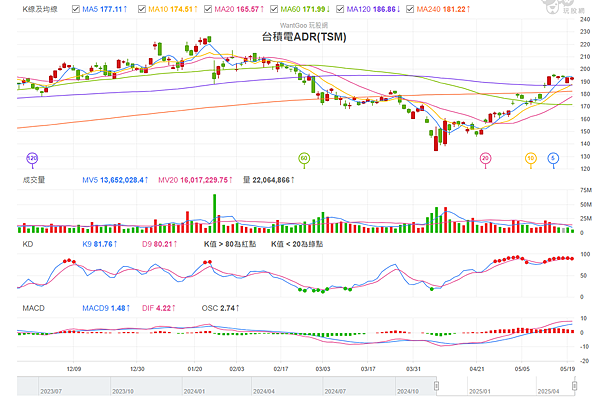Click the blue 5 MA marker pin

[x=553, y=158]
